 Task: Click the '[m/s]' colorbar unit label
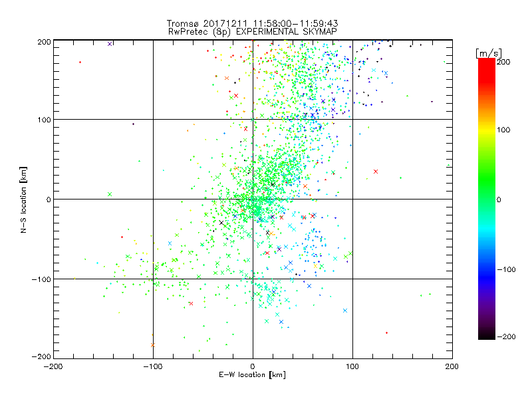pos(489,53)
